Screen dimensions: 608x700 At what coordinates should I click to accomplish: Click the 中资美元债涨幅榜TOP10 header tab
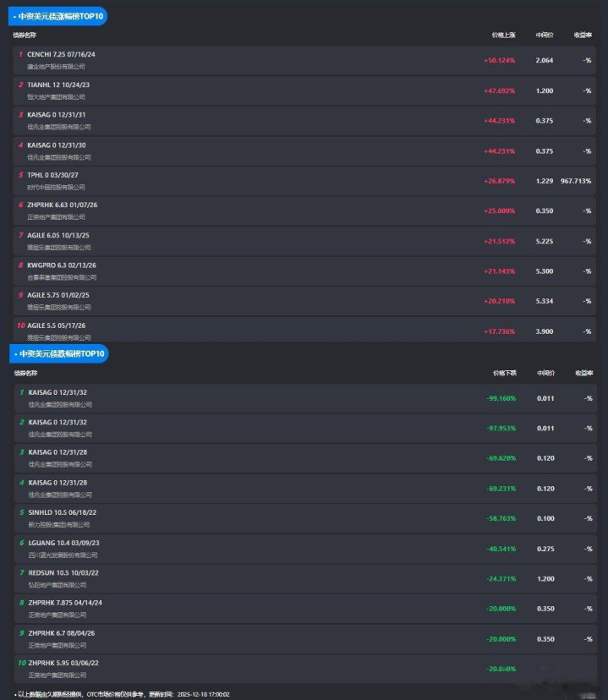(58, 16)
